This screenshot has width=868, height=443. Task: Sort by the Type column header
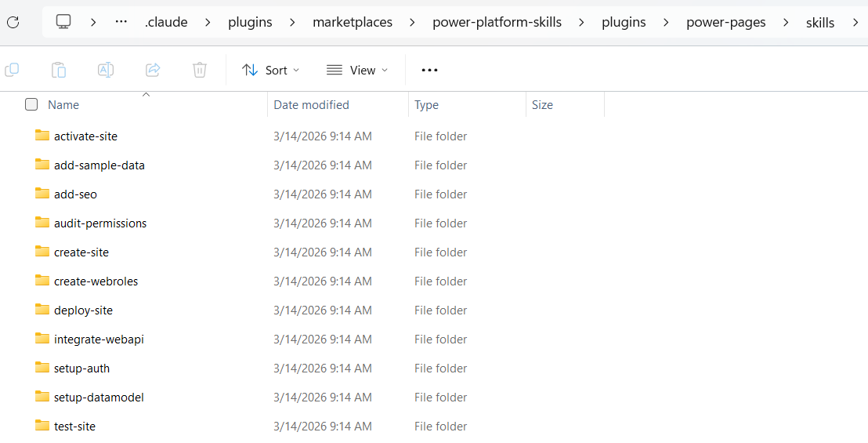click(426, 104)
